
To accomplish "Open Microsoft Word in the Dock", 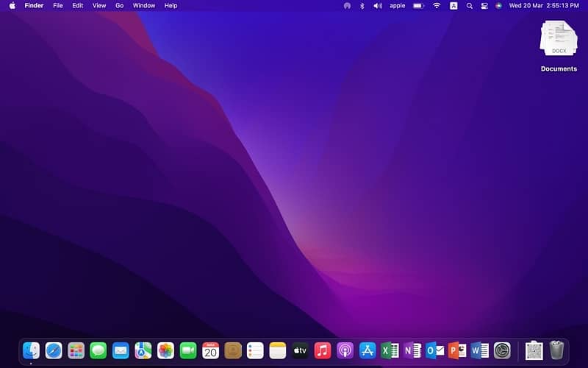I will coord(479,350).
